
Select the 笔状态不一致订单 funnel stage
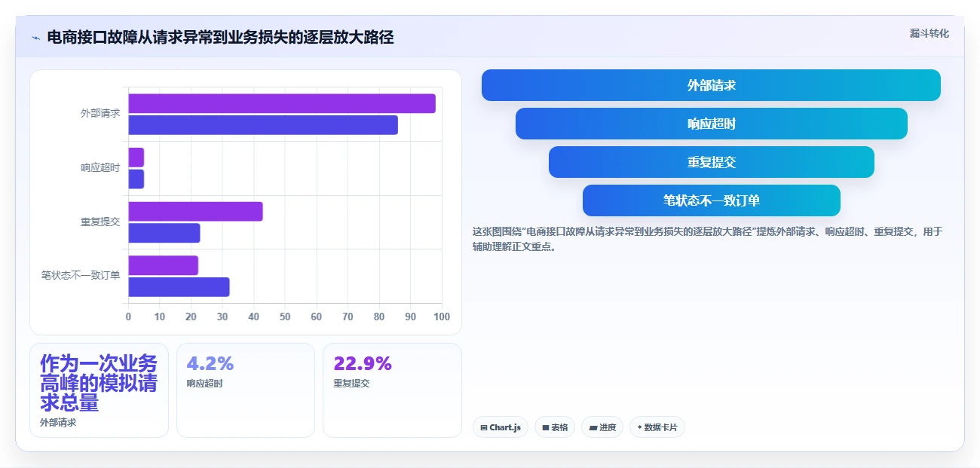711,200
